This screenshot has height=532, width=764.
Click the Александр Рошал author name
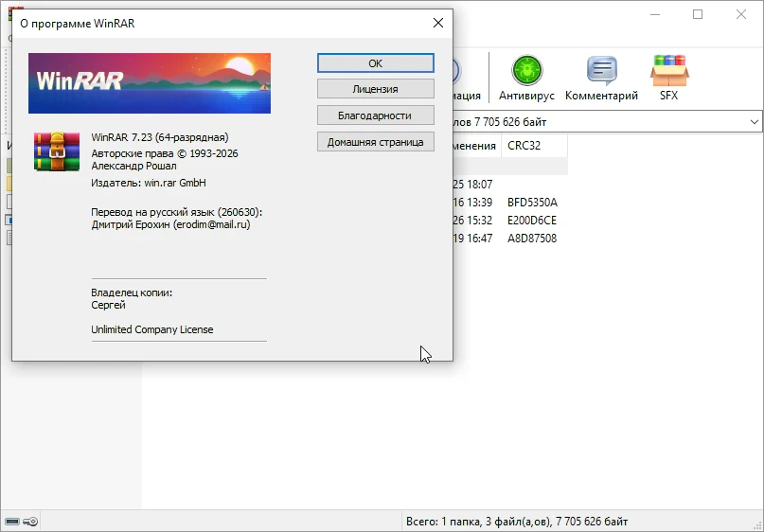tap(134, 166)
